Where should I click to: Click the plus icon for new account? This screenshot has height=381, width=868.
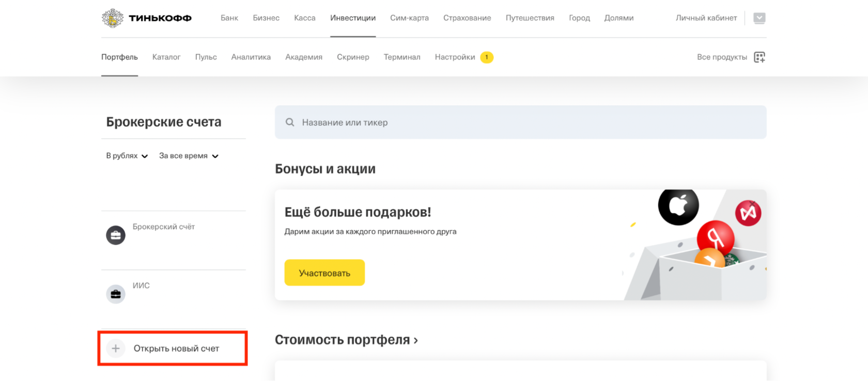tap(116, 348)
